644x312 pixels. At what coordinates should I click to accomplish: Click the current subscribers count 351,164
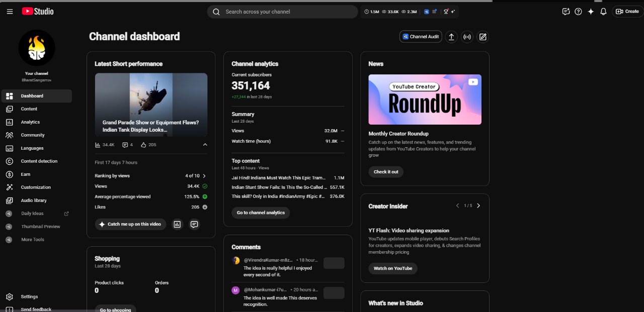coord(251,86)
